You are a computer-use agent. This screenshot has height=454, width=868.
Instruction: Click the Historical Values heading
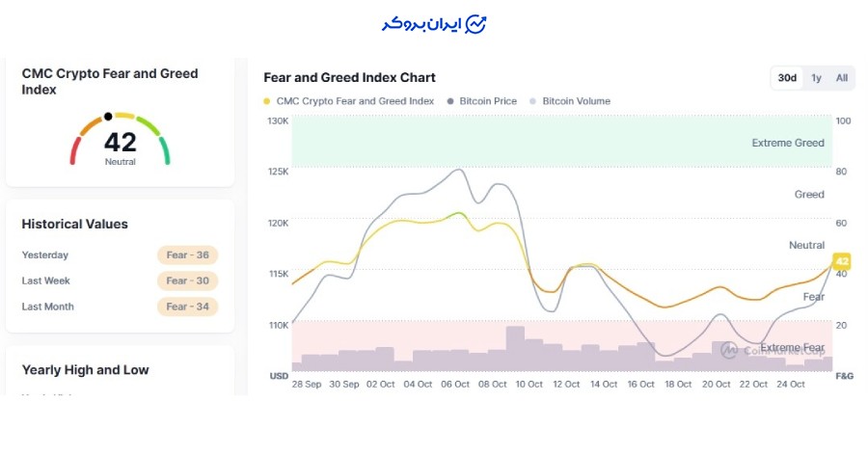[75, 225]
